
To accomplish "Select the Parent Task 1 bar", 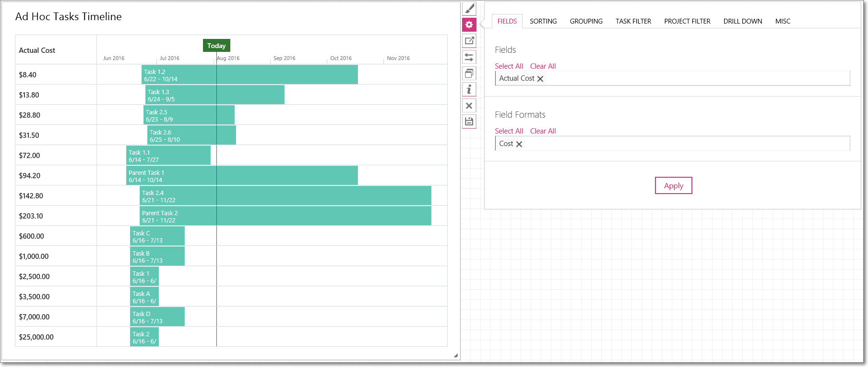I will (242, 175).
